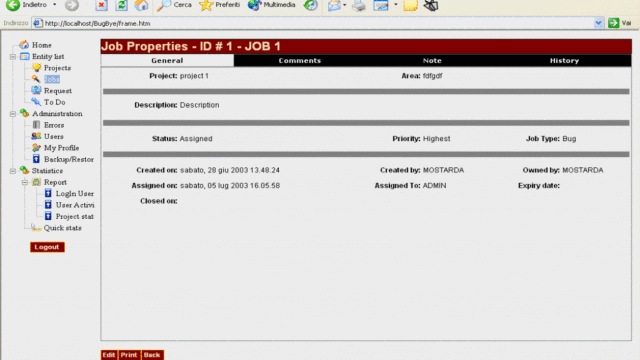Click the Errors icon in the sidebar

point(36,124)
